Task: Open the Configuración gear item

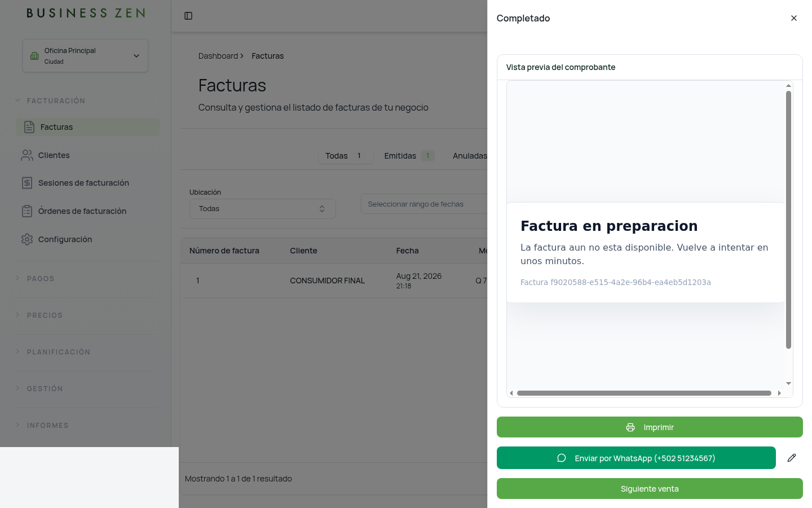Action: (x=87, y=239)
